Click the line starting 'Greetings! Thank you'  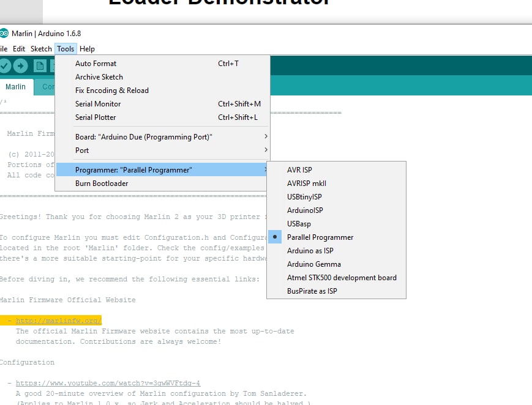click(x=133, y=217)
